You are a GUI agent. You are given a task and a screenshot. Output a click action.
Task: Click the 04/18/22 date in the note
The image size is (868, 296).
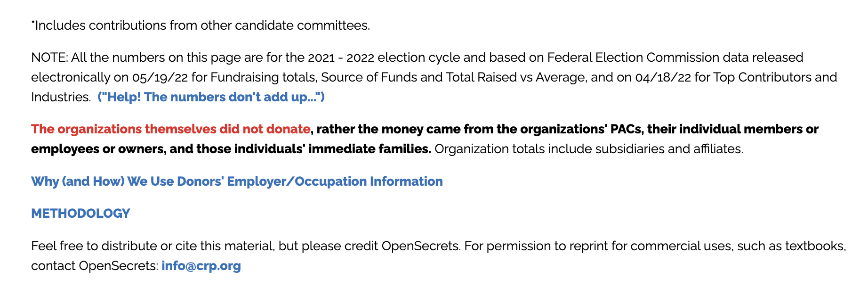pos(663,77)
